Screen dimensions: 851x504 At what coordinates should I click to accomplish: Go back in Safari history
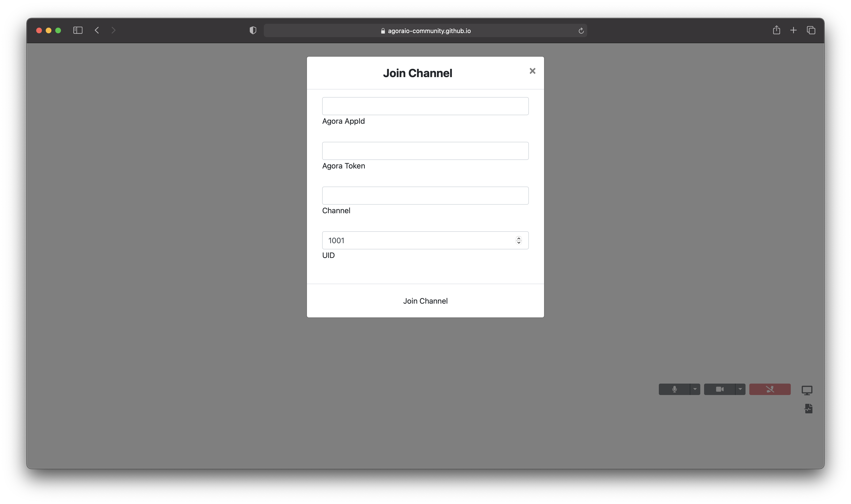click(97, 30)
